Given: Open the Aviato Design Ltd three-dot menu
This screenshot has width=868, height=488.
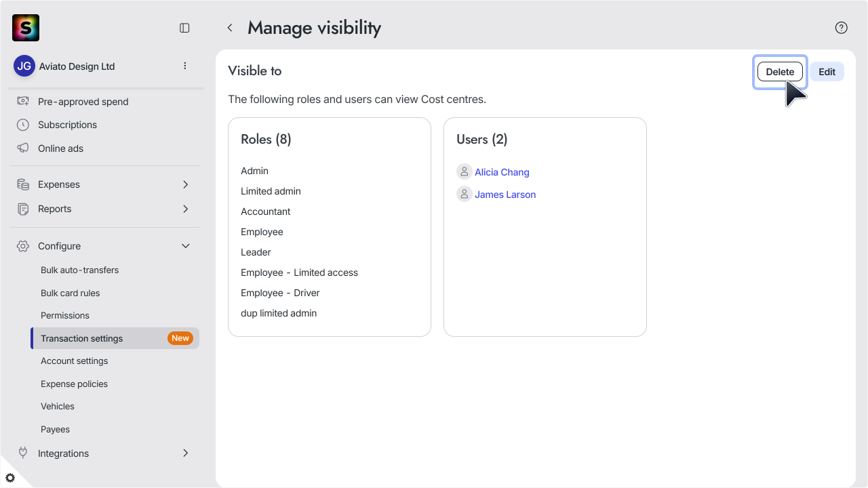Looking at the screenshot, I should pos(185,66).
